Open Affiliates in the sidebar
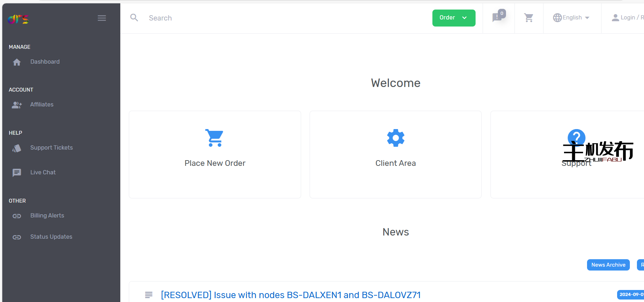This screenshot has width=644, height=302. (x=42, y=105)
